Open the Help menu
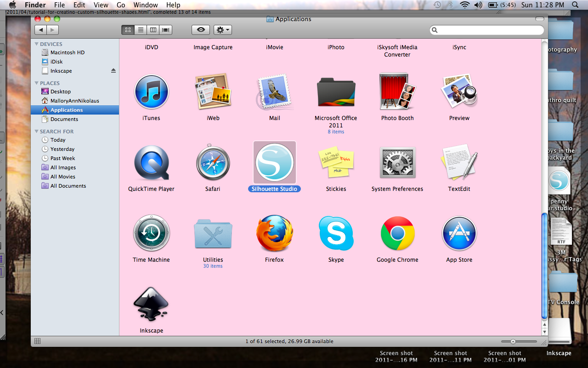 coord(173,5)
